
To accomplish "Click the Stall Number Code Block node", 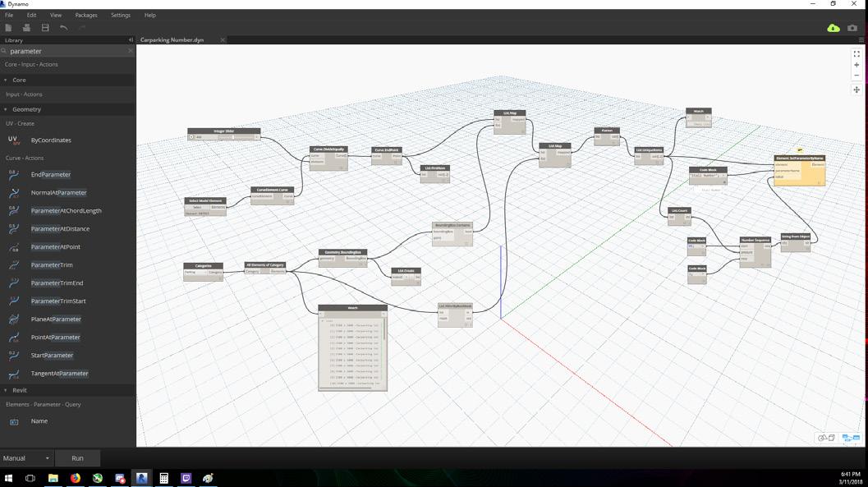I will pos(708,176).
